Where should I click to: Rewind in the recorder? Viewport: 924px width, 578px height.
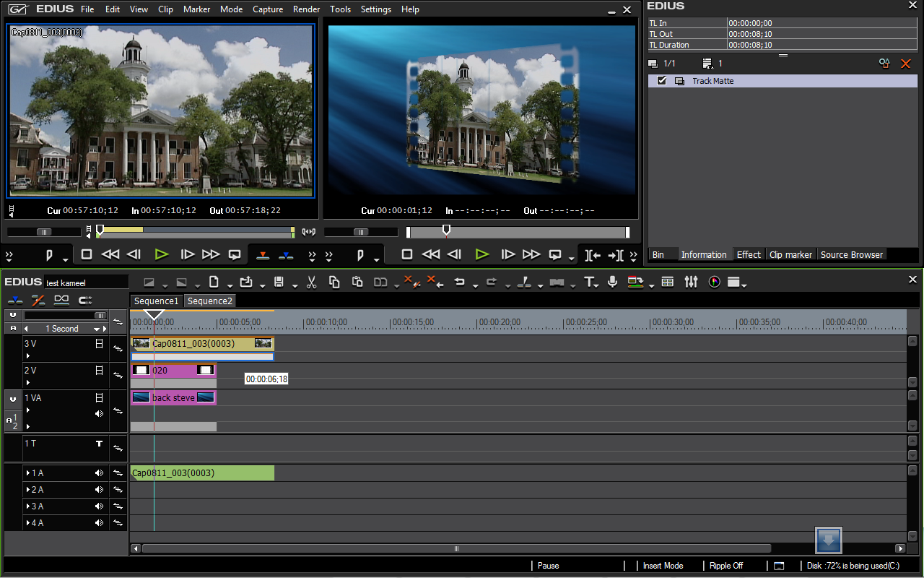pyautogui.click(x=431, y=254)
